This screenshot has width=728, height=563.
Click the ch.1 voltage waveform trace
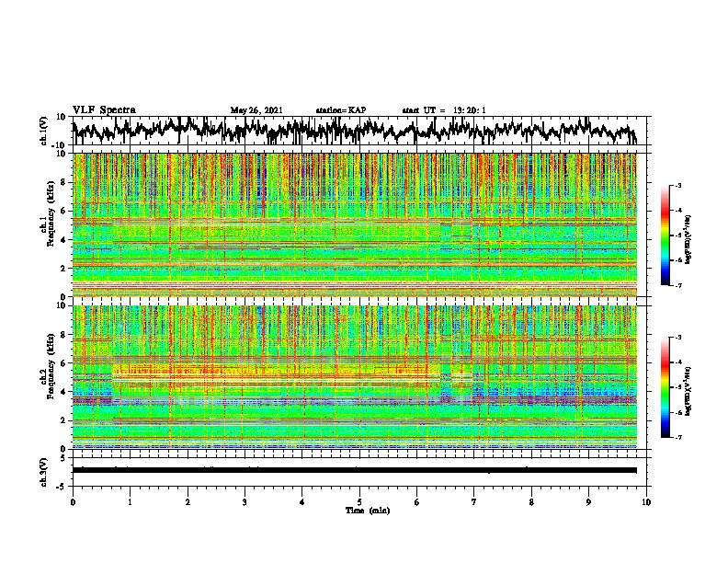[354, 130]
